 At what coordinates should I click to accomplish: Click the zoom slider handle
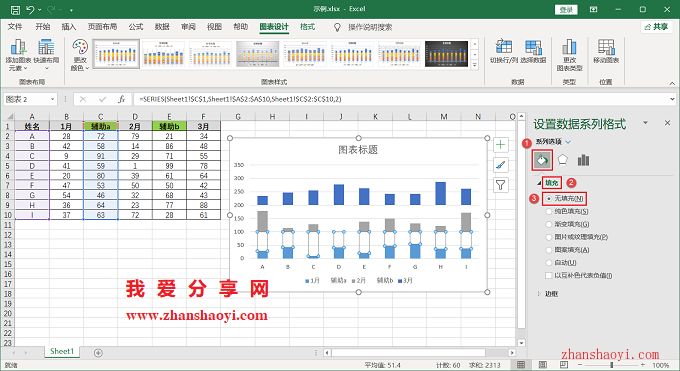pos(611,365)
